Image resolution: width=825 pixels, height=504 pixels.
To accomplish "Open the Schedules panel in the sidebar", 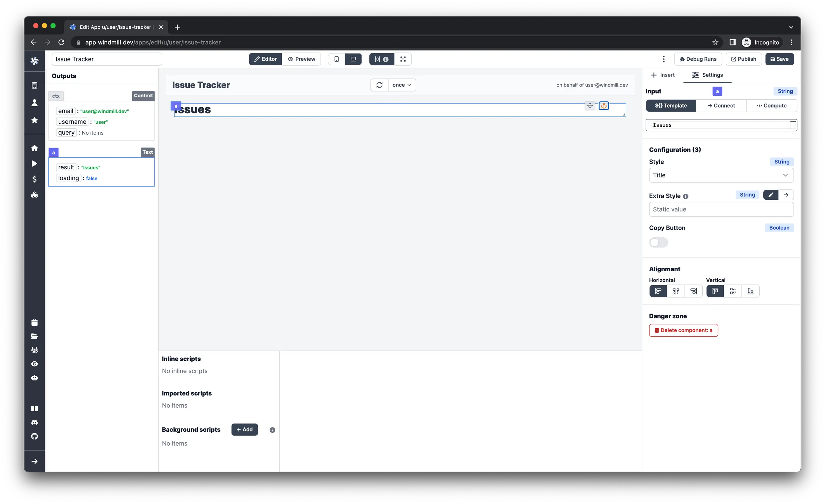I will pos(35,322).
